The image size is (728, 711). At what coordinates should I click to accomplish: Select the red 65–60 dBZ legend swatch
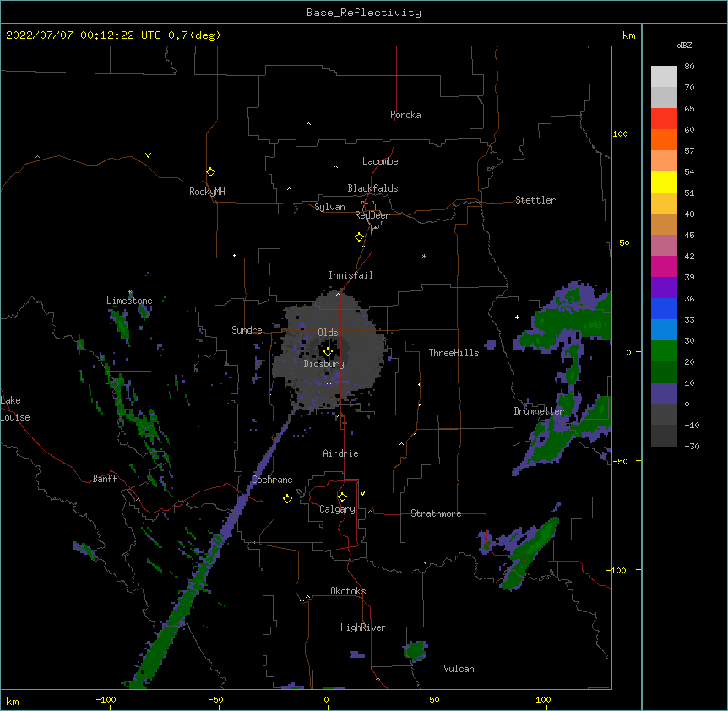(x=664, y=119)
